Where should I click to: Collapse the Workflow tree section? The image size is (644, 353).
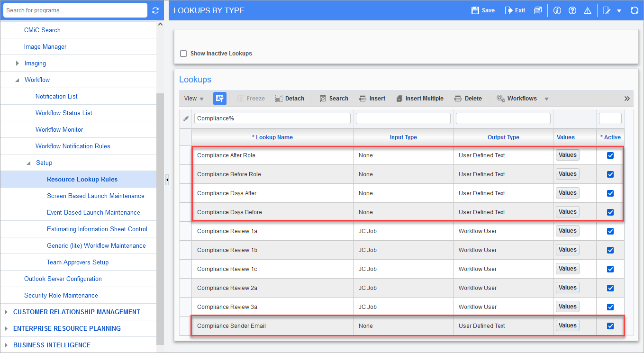[x=17, y=80]
